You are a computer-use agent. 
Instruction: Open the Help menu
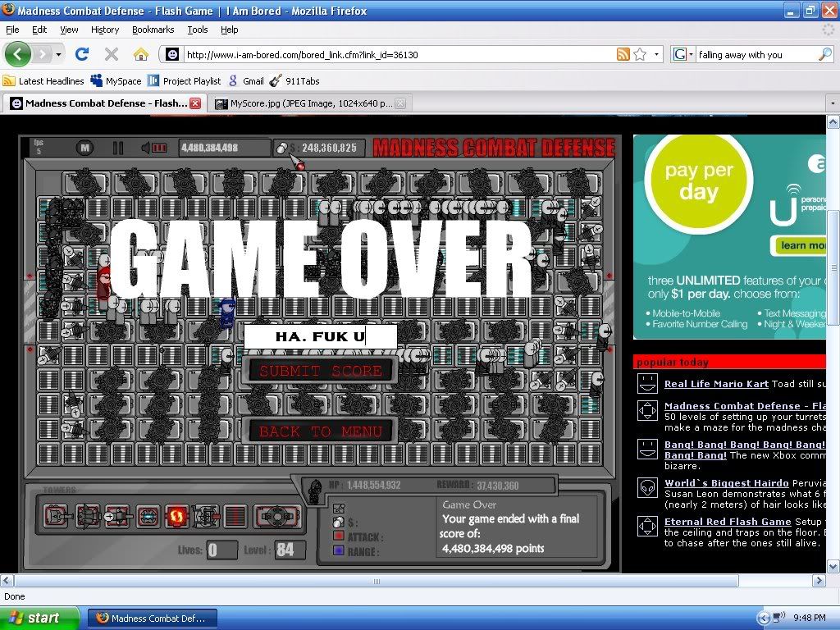[x=230, y=30]
